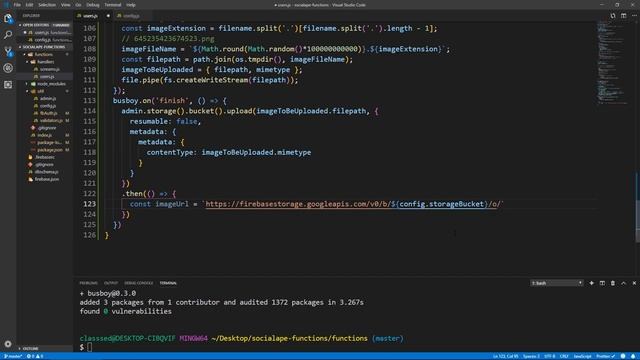Open the Help menu

coord(131,5)
